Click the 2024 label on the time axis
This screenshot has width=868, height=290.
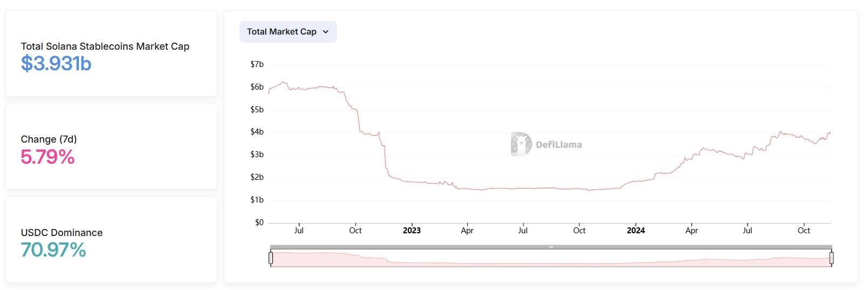tap(636, 231)
